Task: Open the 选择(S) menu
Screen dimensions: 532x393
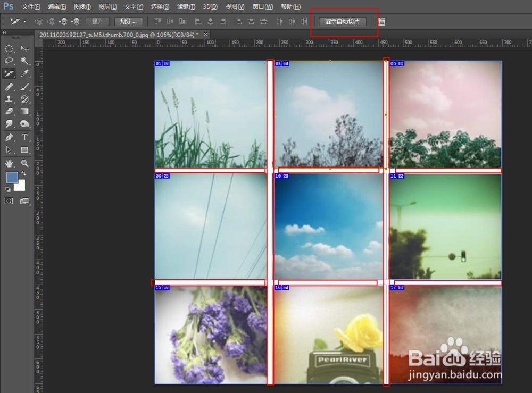Action: [160, 6]
